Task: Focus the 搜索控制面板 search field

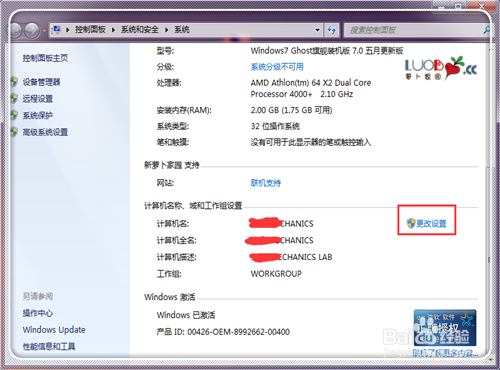Action: pyautogui.click(x=413, y=30)
